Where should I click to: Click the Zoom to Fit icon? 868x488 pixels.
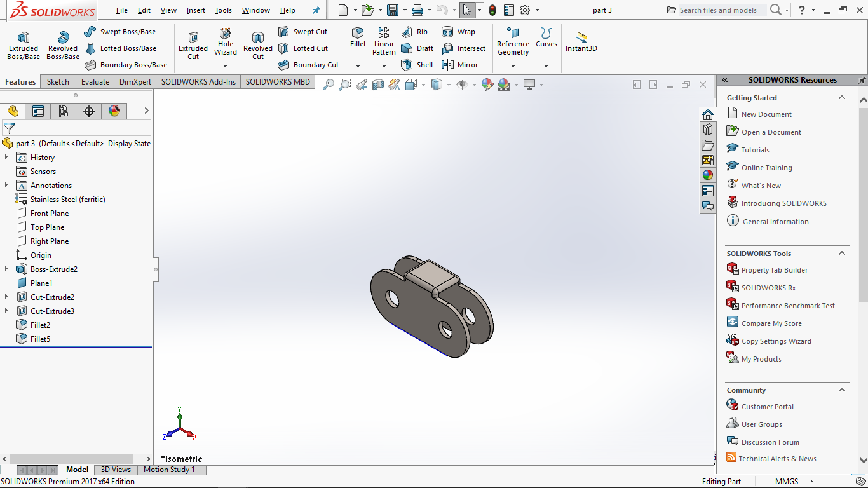(x=329, y=85)
